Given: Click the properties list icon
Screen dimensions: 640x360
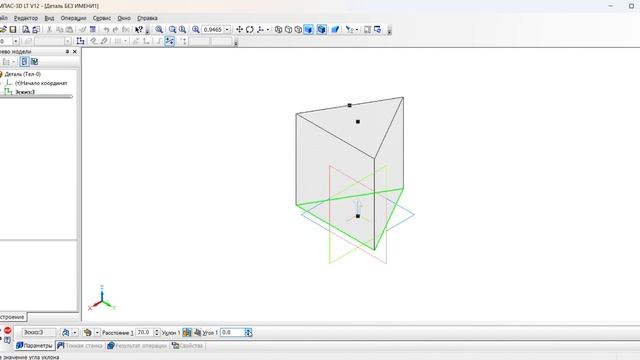Looking at the screenshot, I should click(x=93, y=29).
